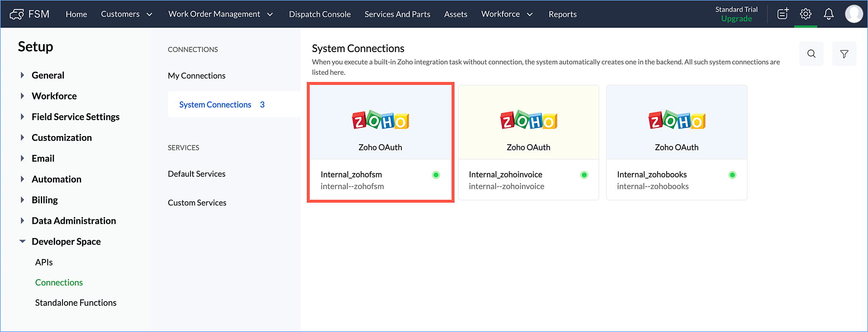Expand the General setup section

pos(22,75)
